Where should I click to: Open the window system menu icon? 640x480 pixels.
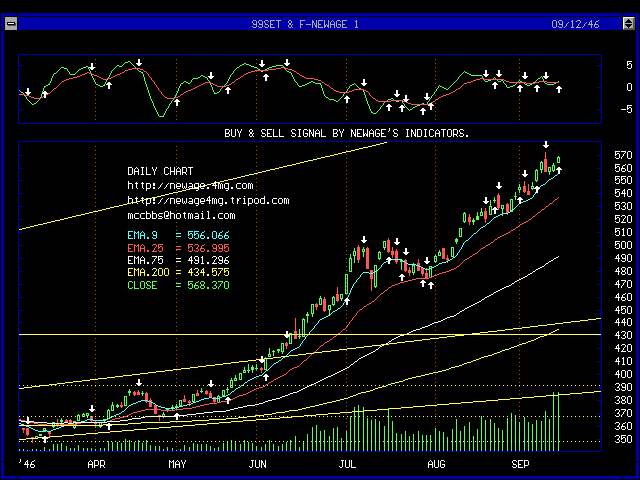[x=11, y=24]
